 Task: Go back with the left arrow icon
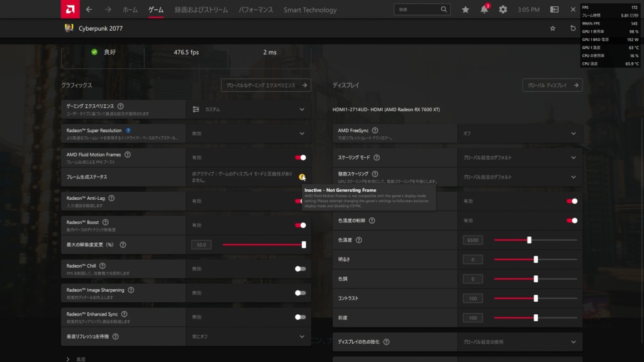[89, 9]
